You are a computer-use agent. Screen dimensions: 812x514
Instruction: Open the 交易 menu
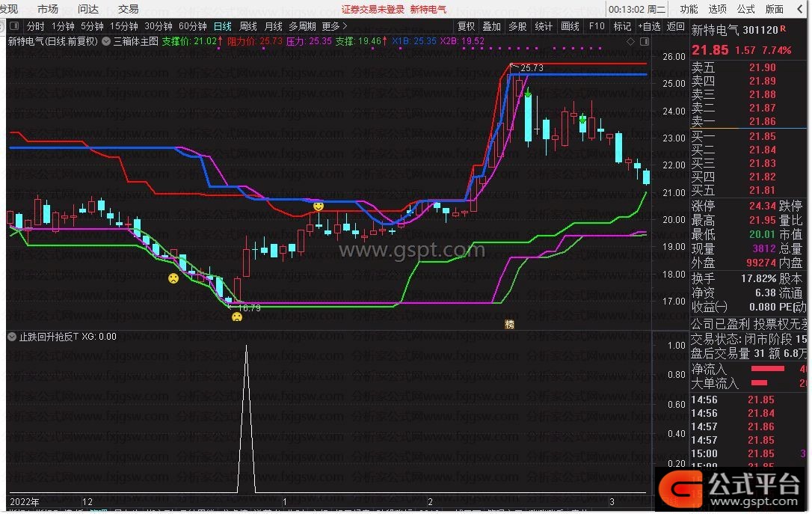(x=129, y=9)
